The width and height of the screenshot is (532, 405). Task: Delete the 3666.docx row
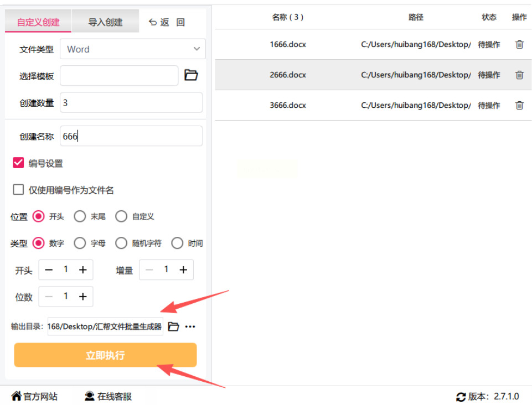pos(519,106)
